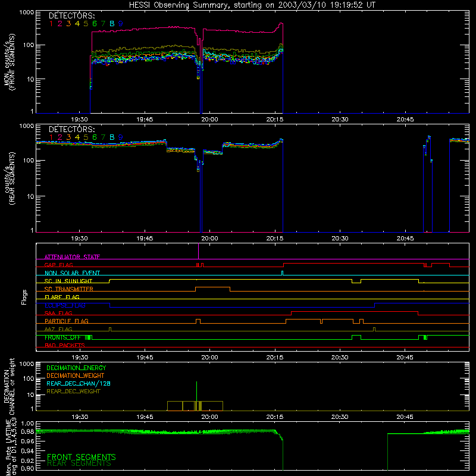Click the SC_IN_SUNLIGHT flag label
Image resolution: width=476 pixels, height=476 pixels.
click(x=68, y=281)
